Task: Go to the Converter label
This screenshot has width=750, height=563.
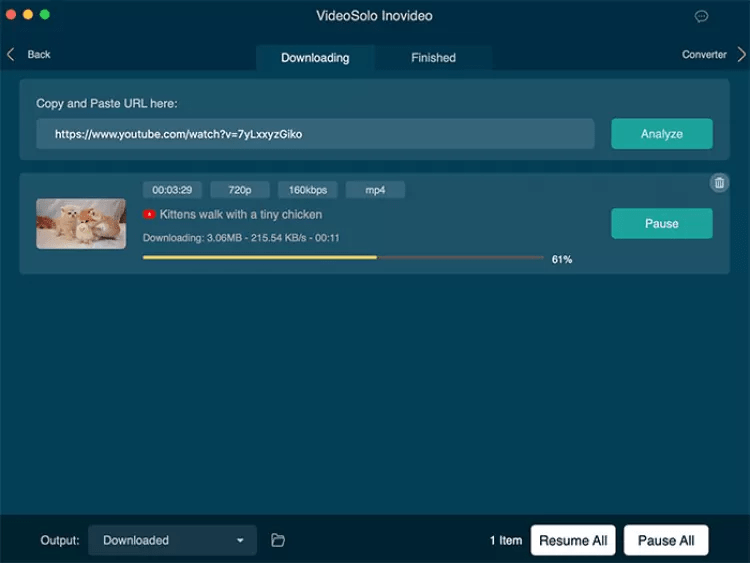Action: coord(704,55)
